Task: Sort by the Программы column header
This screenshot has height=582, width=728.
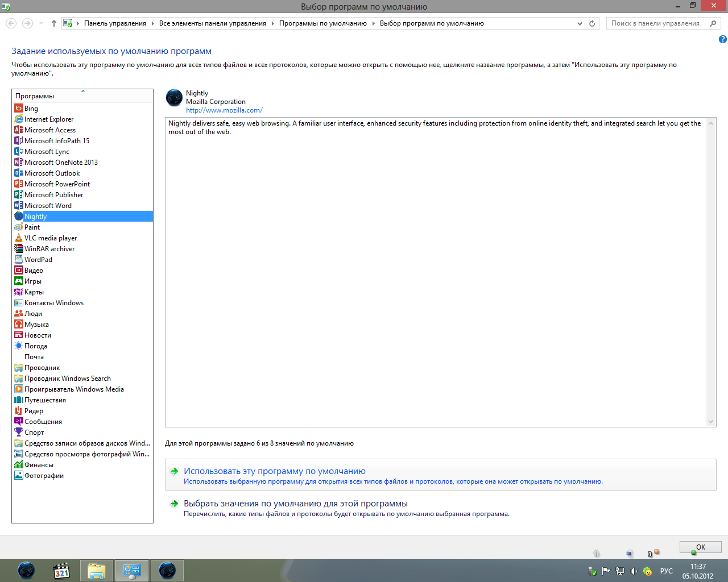Action: coord(82,95)
